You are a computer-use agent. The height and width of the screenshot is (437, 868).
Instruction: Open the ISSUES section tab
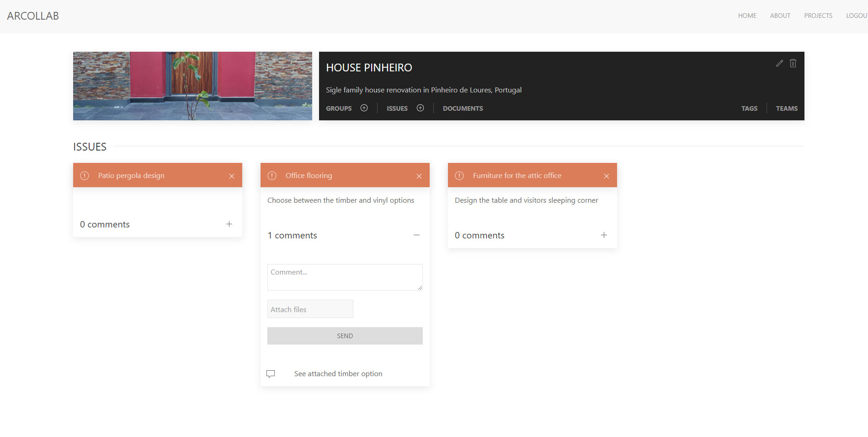pos(397,108)
